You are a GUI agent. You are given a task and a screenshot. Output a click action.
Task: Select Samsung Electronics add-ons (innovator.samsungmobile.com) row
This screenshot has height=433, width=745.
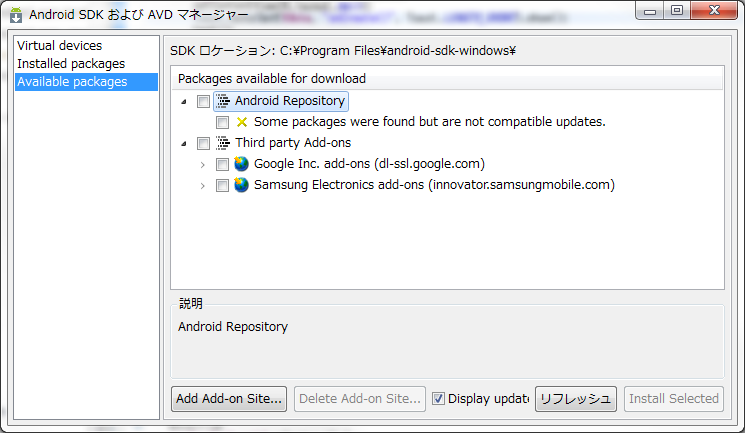[x=434, y=184]
